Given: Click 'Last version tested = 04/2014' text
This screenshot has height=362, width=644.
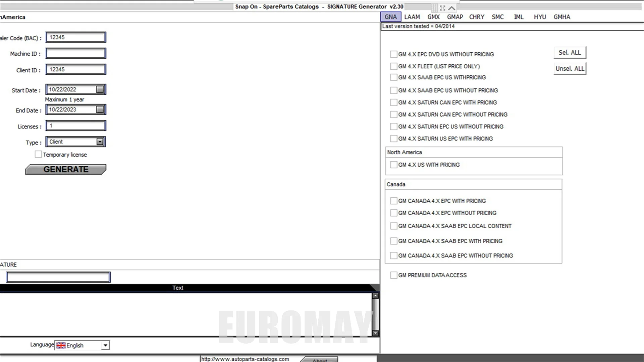Looking at the screenshot, I should [418, 26].
